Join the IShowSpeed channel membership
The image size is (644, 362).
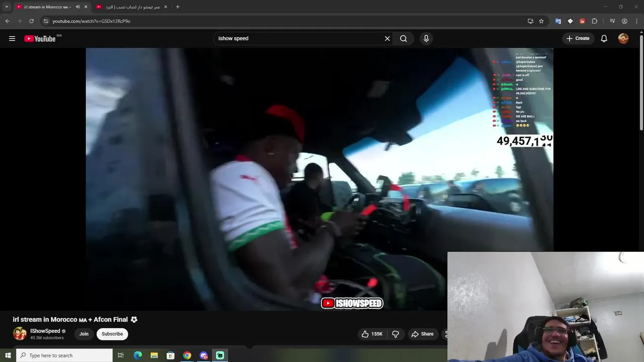tap(84, 334)
